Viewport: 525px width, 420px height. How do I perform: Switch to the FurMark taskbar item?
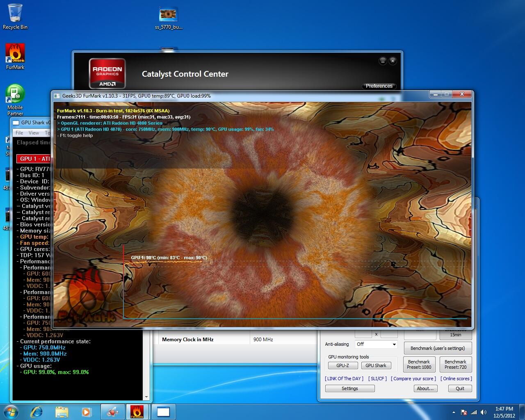click(137, 411)
